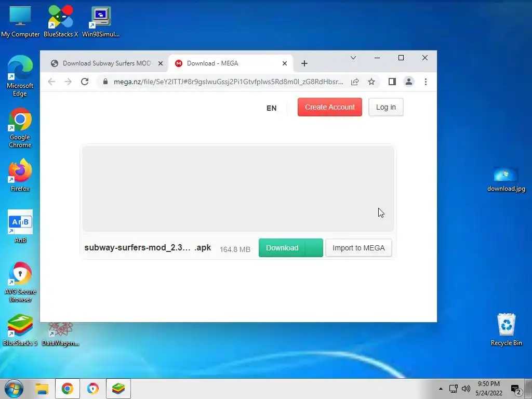
Task: Go back in Chrome
Action: tap(51, 82)
